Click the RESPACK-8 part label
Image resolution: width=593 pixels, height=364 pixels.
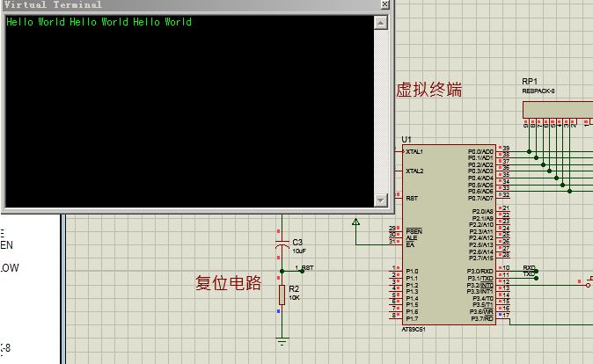538,91
